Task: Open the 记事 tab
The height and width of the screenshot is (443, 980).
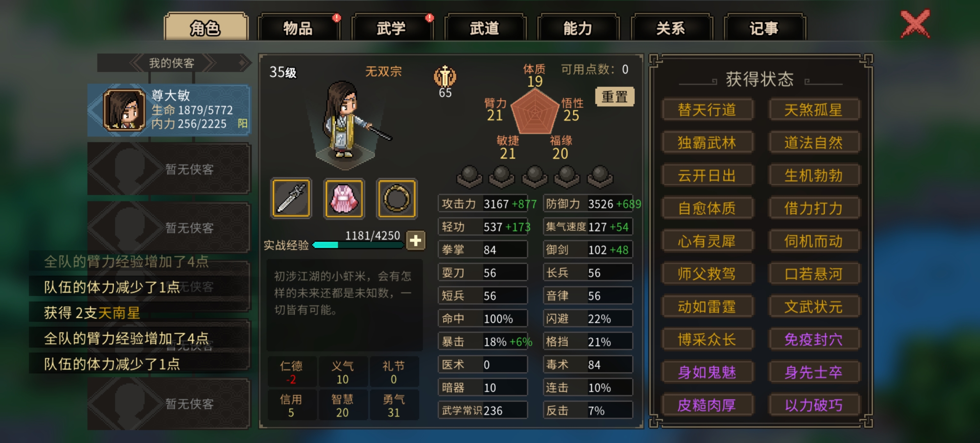Action: [x=764, y=28]
